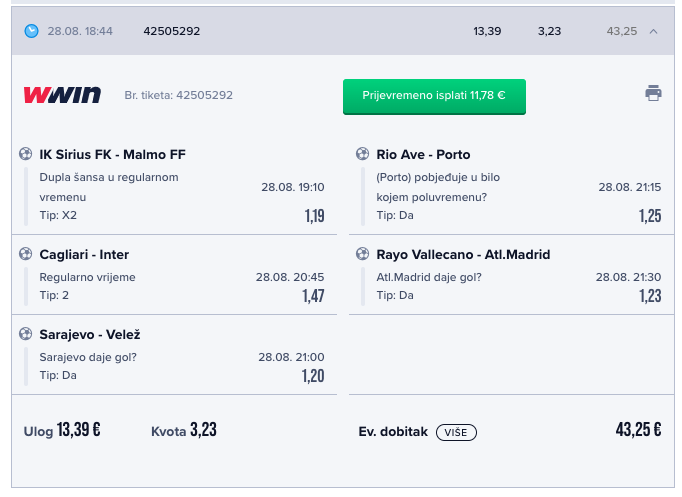Open the IK Sirius FK - Malmo FF match
682x497 pixels.
(x=113, y=154)
